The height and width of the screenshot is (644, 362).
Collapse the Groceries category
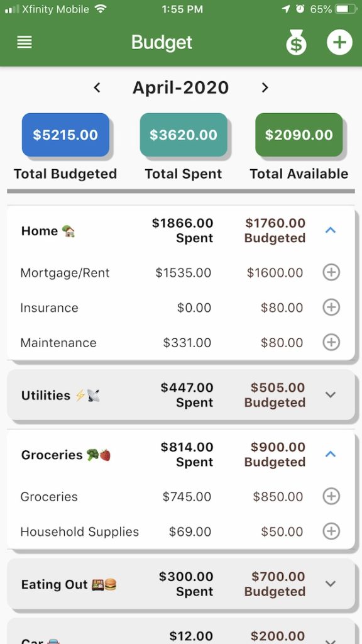point(331,454)
